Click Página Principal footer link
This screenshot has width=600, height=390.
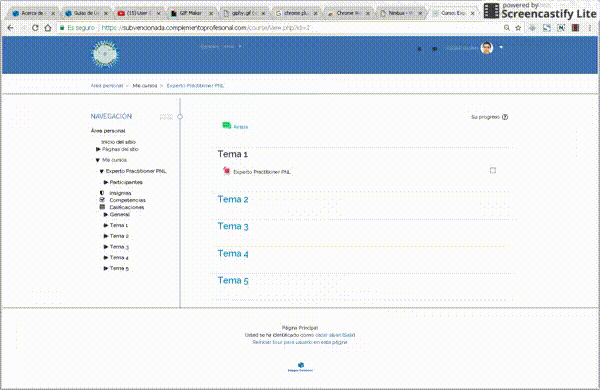coord(300,328)
